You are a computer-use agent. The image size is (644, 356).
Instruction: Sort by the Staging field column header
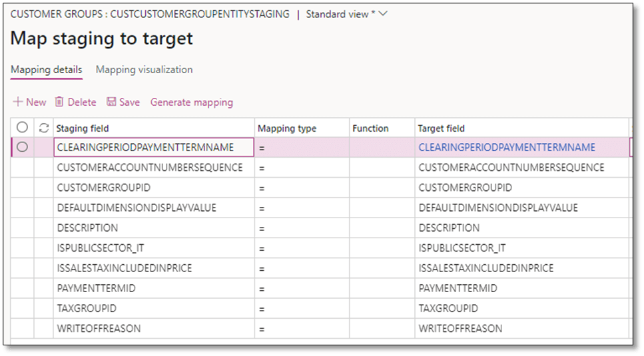(83, 128)
